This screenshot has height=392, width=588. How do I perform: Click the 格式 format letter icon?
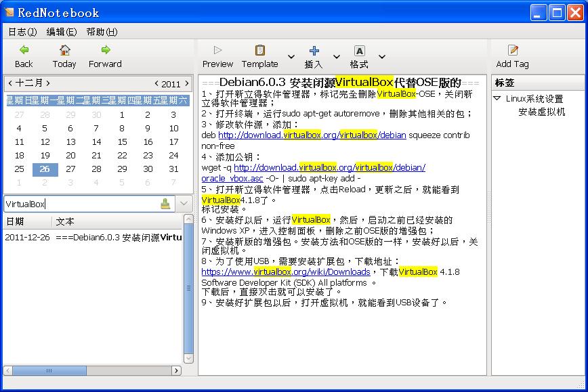pos(359,51)
